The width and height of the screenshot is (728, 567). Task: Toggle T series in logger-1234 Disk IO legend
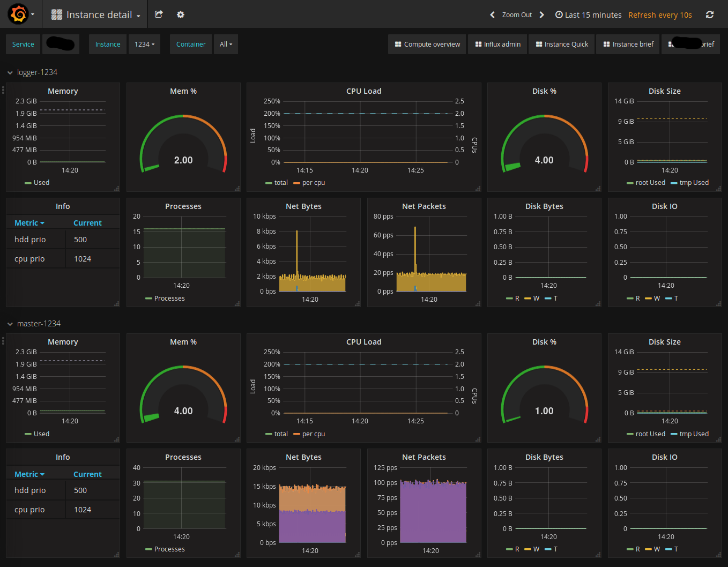point(676,299)
